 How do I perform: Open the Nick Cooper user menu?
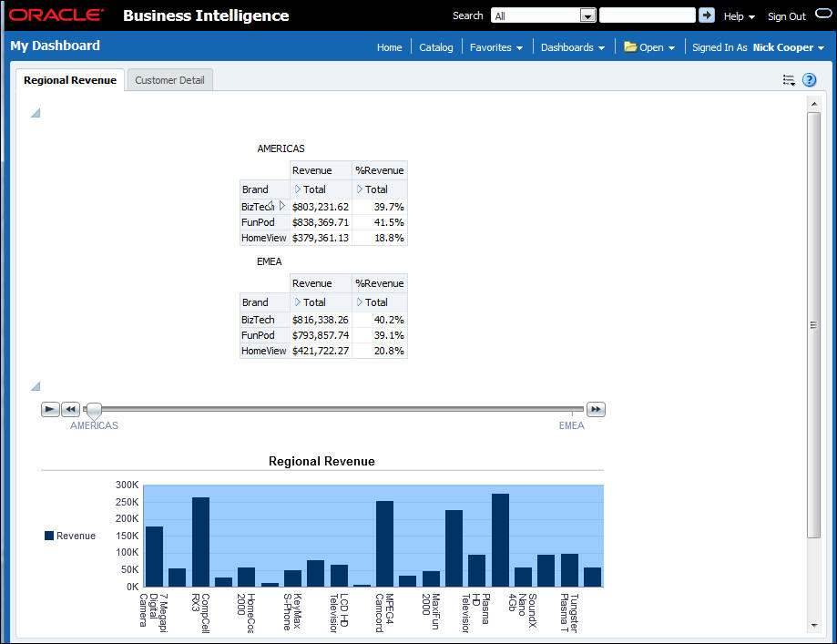[x=789, y=47]
